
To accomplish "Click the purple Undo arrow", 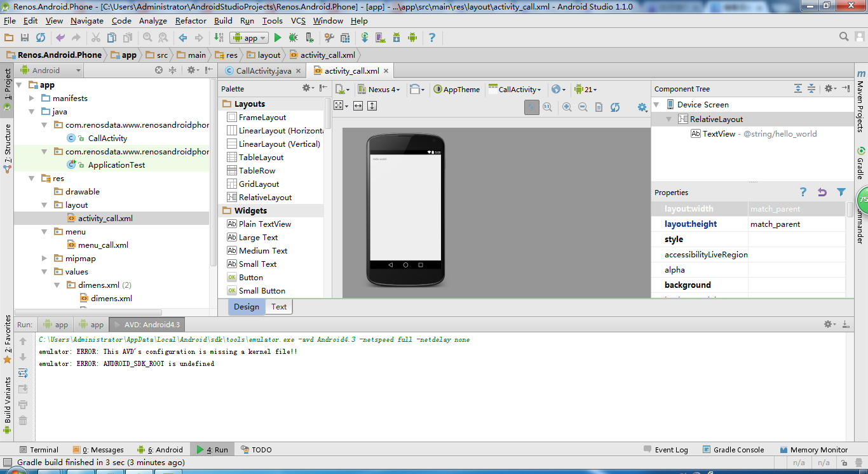I will 60,38.
